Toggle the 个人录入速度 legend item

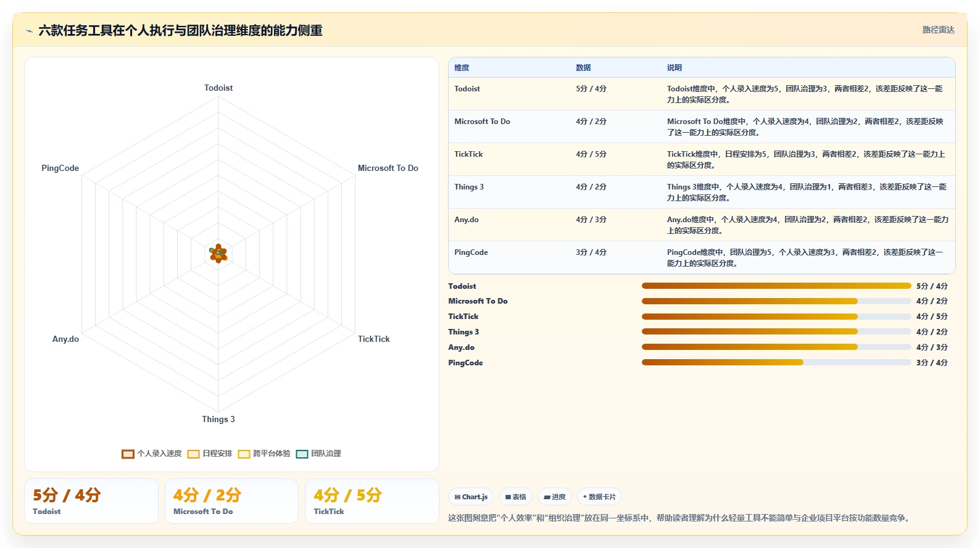tap(152, 454)
